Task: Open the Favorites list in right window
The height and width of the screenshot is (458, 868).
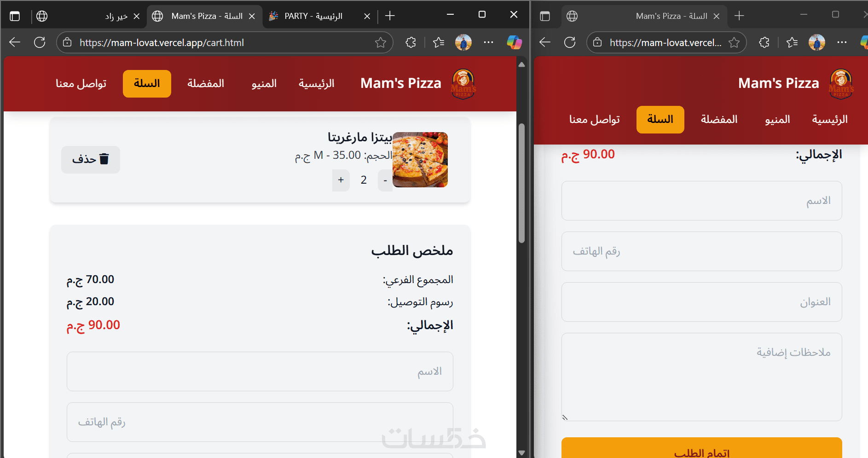Action: tap(792, 42)
